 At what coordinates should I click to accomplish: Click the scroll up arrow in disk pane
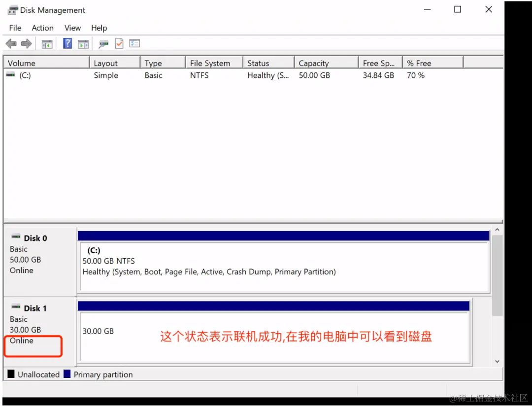[x=497, y=230]
